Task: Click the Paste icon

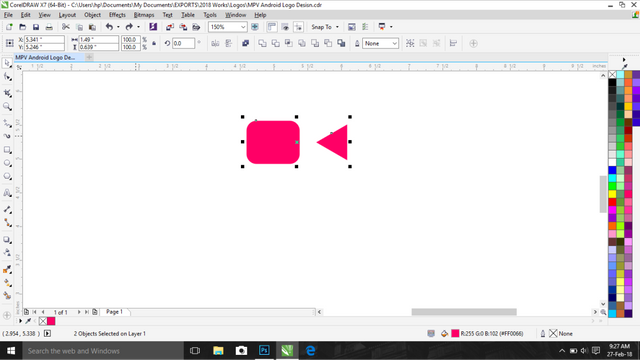Action: [93, 27]
